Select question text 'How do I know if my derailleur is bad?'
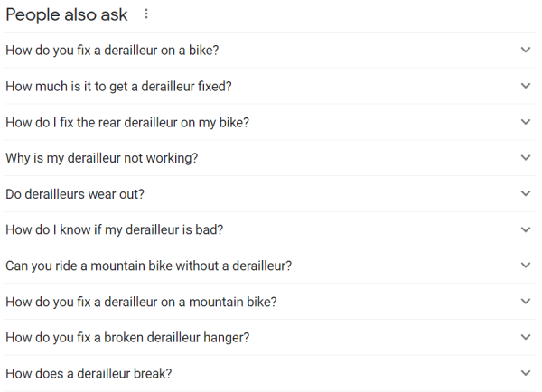Screen dimensions: 542x392 pyautogui.click(x=114, y=229)
